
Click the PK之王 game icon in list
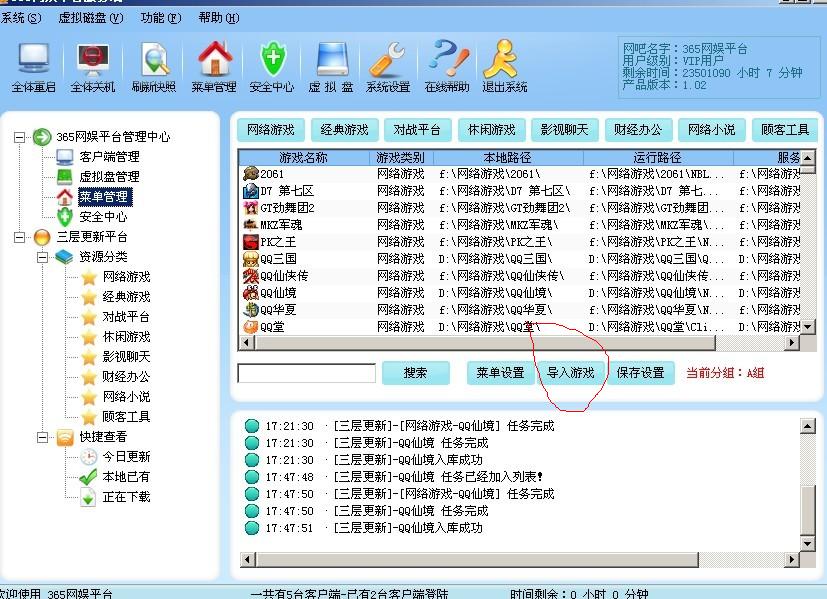pos(251,241)
